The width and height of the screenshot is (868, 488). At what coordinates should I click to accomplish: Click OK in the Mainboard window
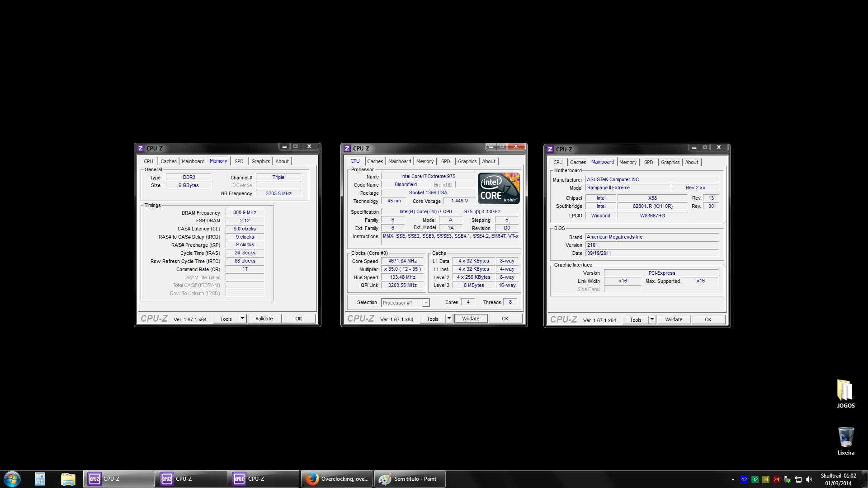(x=708, y=319)
